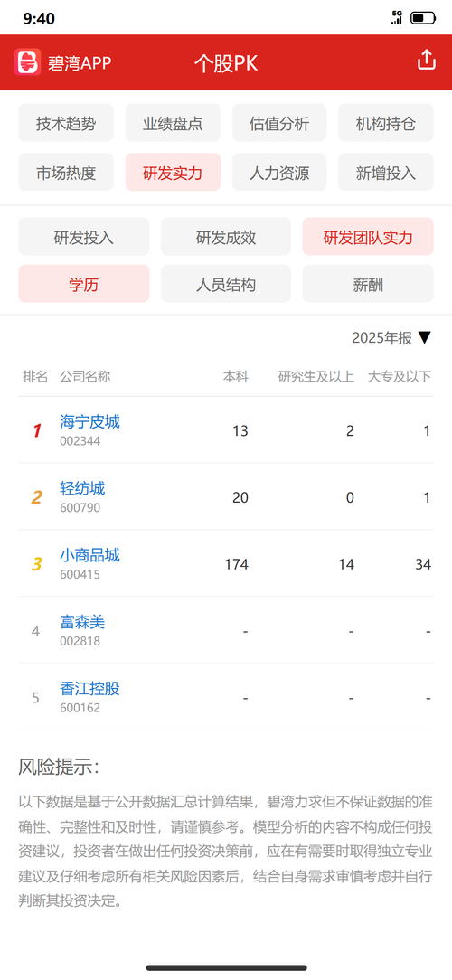The width and height of the screenshot is (452, 980).
Task: Open 海宁皮城 stock details
Action: (90, 422)
